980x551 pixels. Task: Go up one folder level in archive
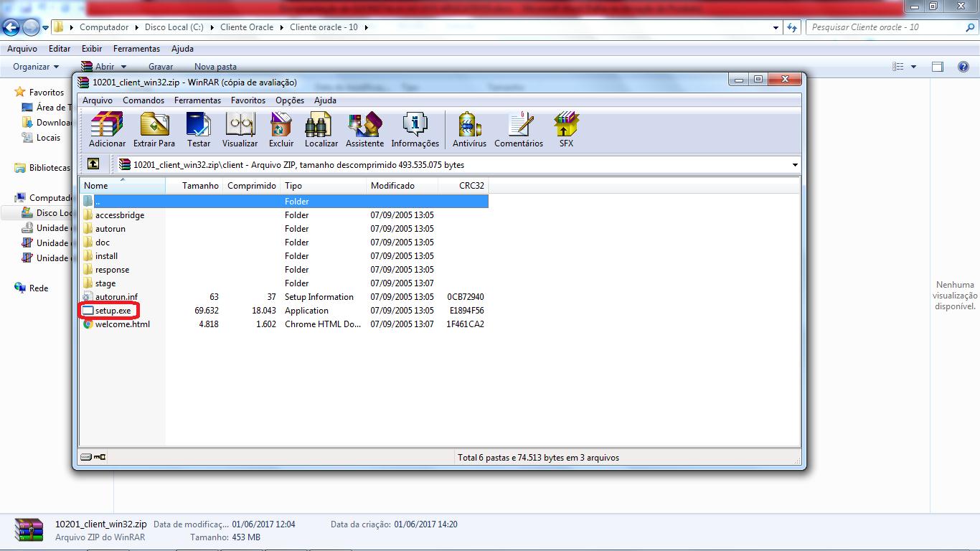[x=93, y=164]
